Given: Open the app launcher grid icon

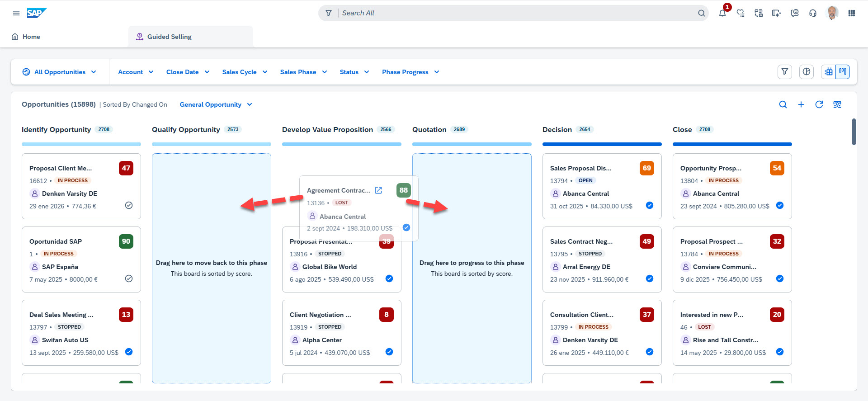Looking at the screenshot, I should 852,13.
